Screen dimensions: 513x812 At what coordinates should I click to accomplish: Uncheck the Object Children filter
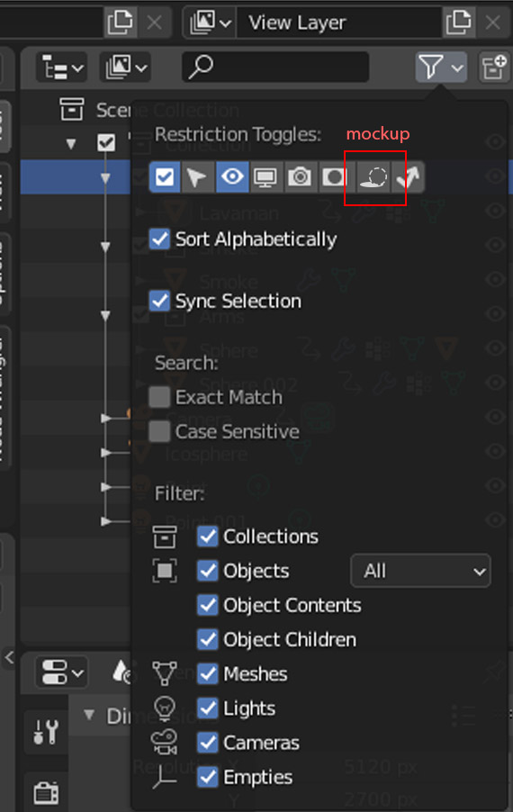click(208, 639)
